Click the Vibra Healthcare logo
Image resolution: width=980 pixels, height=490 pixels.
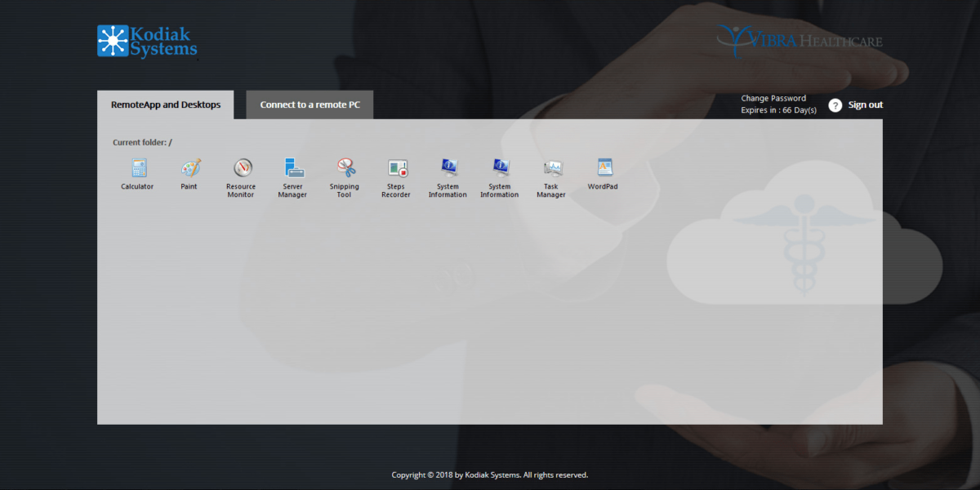(x=800, y=40)
